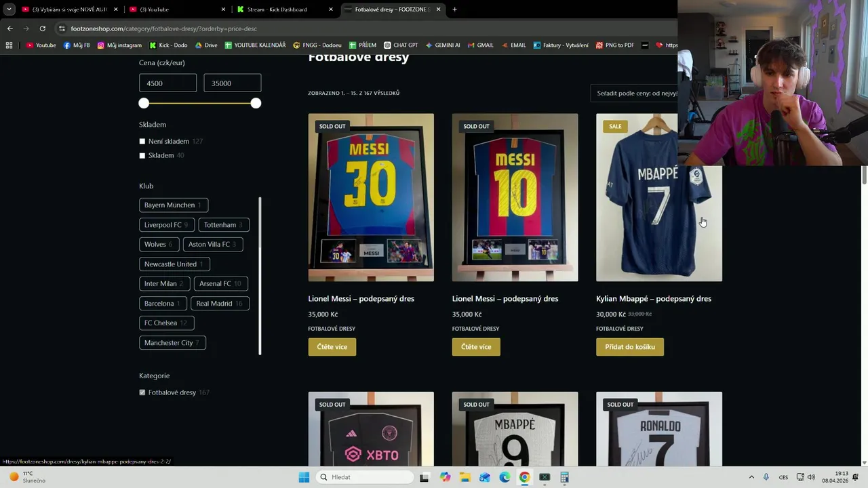Open Microsoft Edge from the taskbar
The width and height of the screenshot is (868, 488).
505,477
